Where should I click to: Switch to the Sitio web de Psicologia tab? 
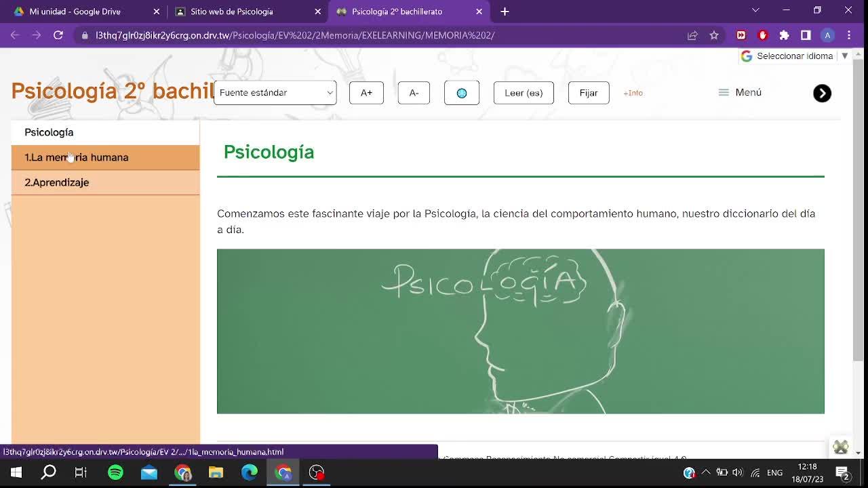(247, 12)
